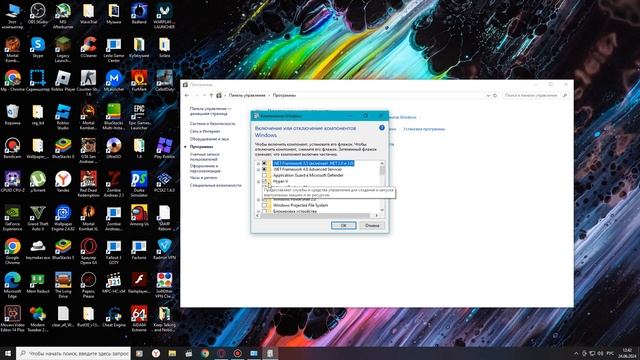Toggle the .NET Framework 4.8 Advanced Services checkbox
Image resolution: width=640 pixels, height=360 pixels.
264,169
